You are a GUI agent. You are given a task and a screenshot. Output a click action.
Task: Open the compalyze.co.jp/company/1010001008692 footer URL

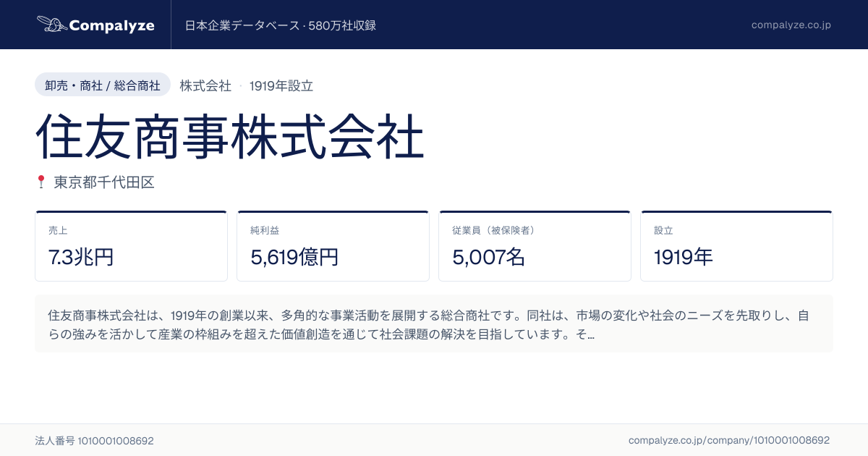pyautogui.click(x=729, y=440)
